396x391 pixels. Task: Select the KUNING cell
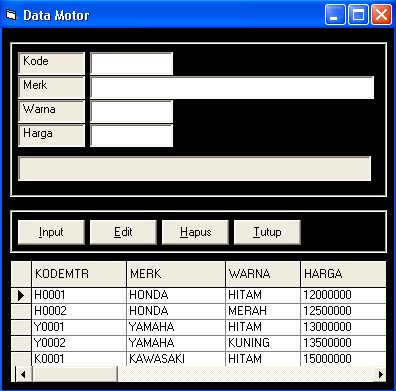tap(263, 343)
